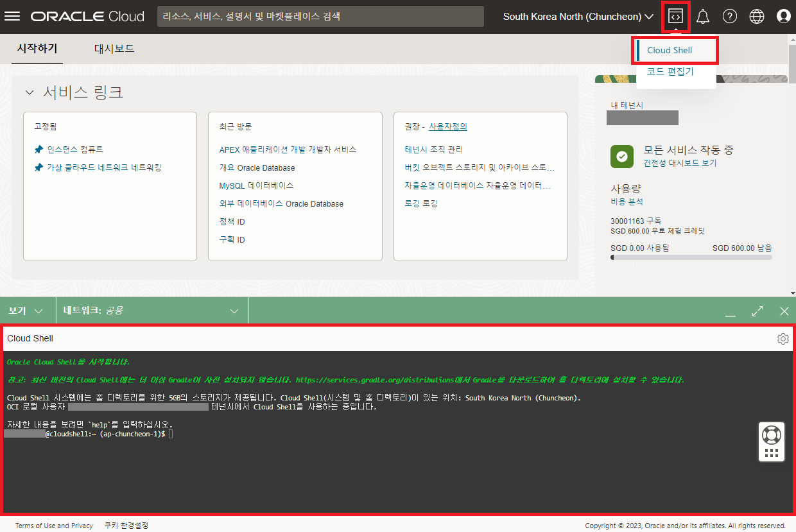Click the Cloud Shell title label
Image resolution: width=796 pixels, height=532 pixels.
tap(30, 338)
